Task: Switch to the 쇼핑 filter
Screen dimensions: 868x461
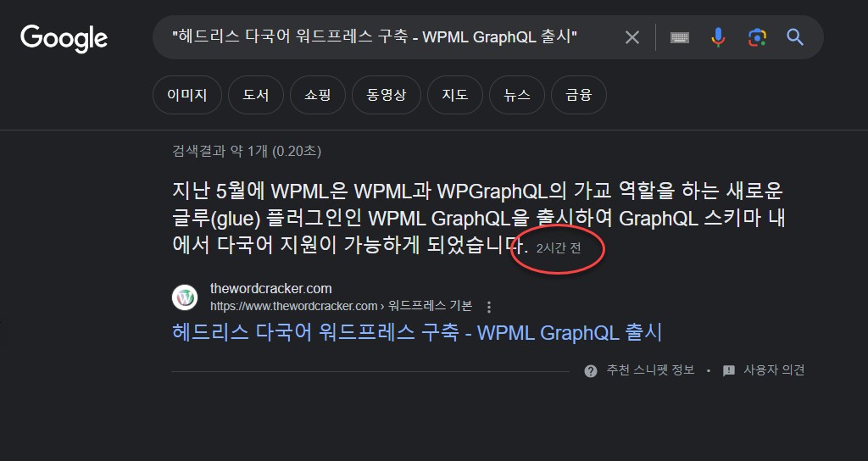Action: [x=318, y=95]
